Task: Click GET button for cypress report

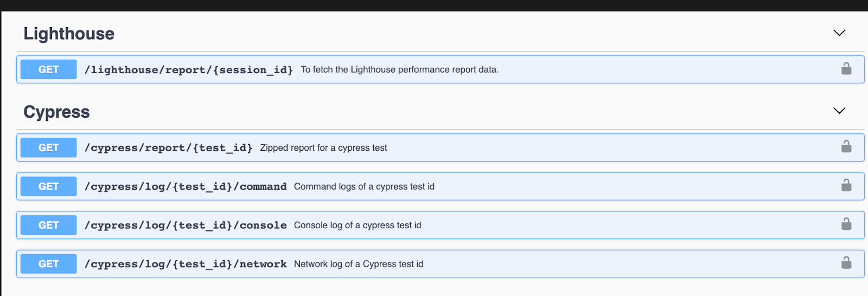Action: pyautogui.click(x=49, y=147)
